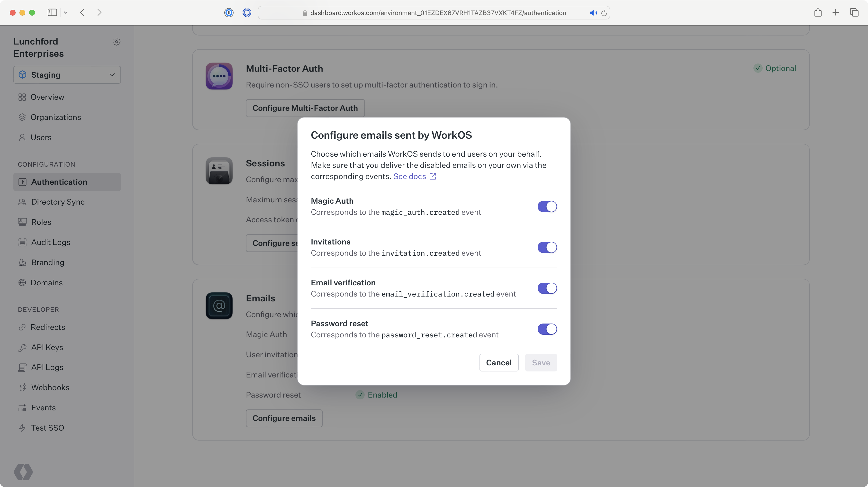Select the Branding paintbrush icon
This screenshot has width=868, height=487.
pyautogui.click(x=22, y=262)
